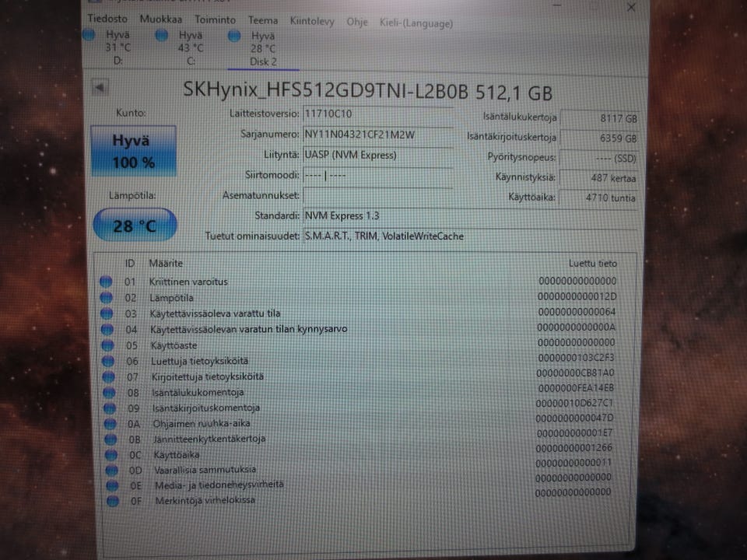Click the status icon for Merkintöjä virhelokissa
This screenshot has height=560, width=747.
112,501
